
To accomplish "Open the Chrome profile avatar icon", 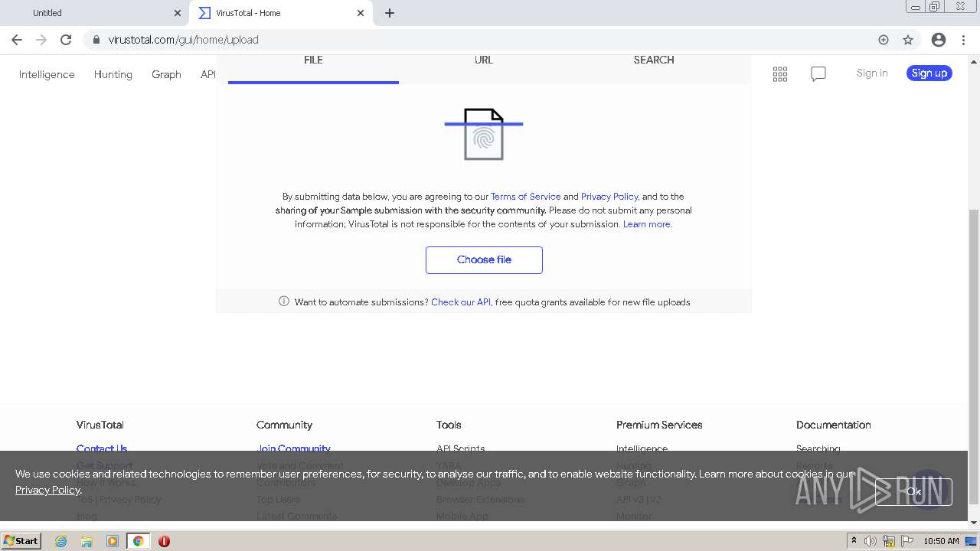I will point(939,40).
